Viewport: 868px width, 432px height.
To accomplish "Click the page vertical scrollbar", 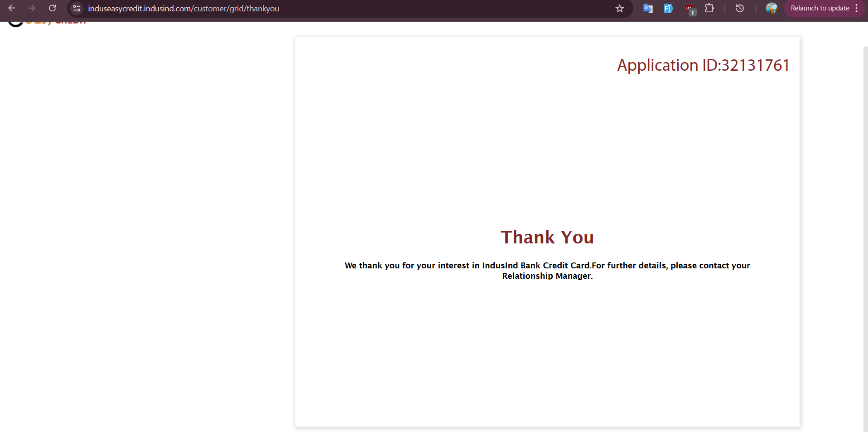I will coord(865,238).
